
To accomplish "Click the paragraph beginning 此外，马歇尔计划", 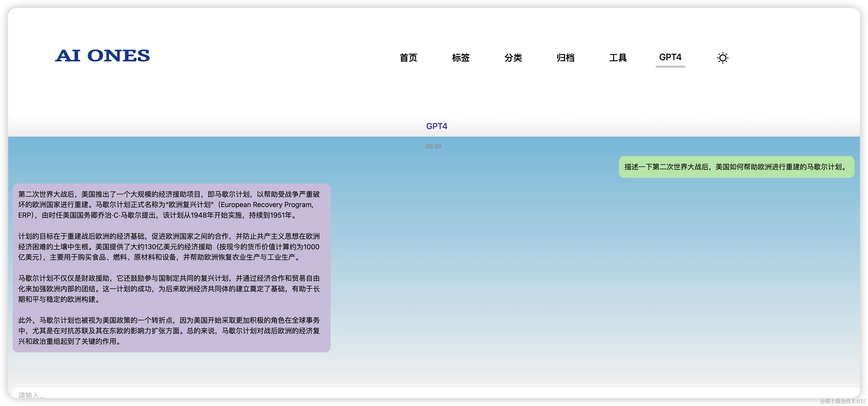I will click(168, 331).
